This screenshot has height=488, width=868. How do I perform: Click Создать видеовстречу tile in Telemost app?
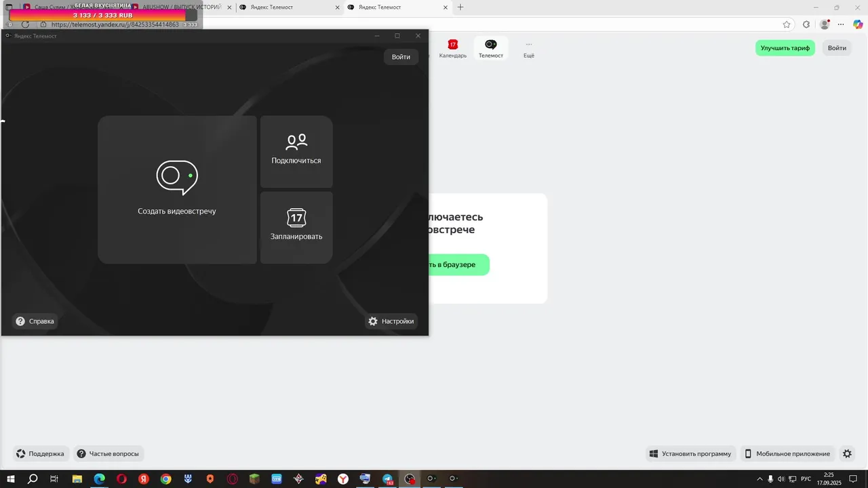(x=177, y=189)
